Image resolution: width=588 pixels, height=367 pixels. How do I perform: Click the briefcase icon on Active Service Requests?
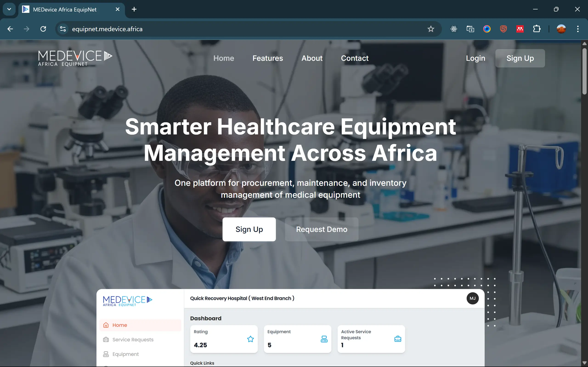398,339
